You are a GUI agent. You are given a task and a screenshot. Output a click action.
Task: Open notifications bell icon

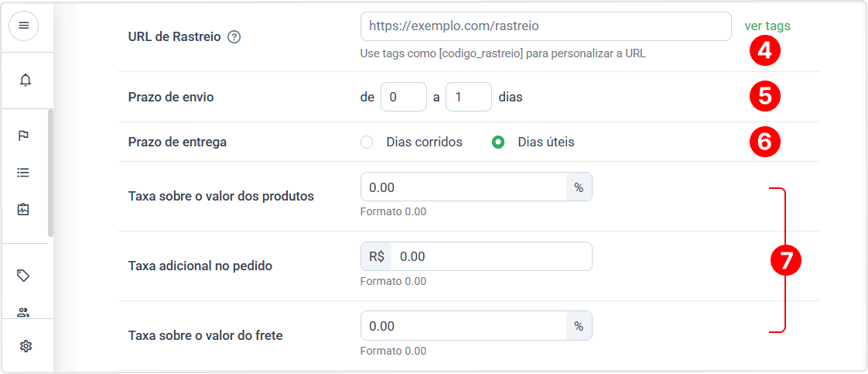pos(26,81)
